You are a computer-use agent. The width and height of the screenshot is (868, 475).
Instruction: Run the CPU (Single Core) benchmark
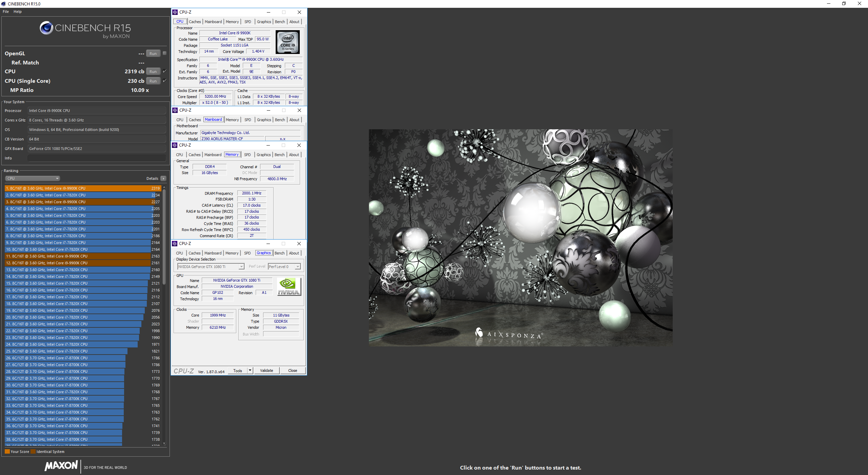(x=153, y=81)
